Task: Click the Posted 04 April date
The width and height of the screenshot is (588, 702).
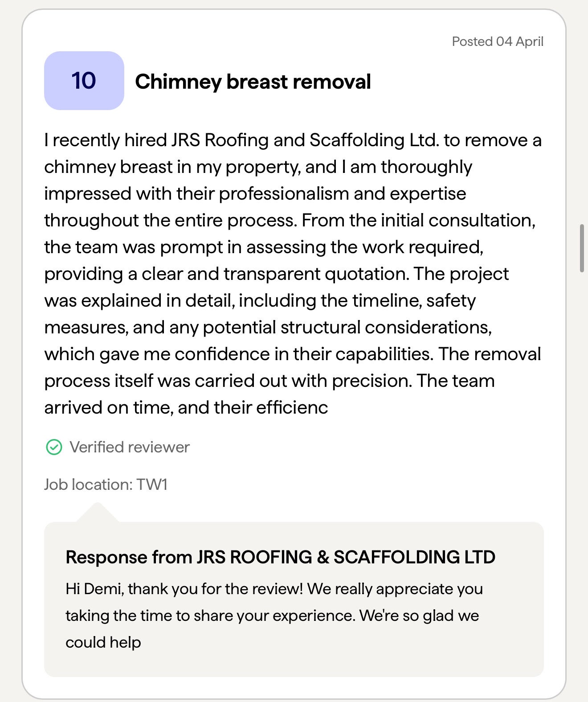Action: (x=497, y=41)
